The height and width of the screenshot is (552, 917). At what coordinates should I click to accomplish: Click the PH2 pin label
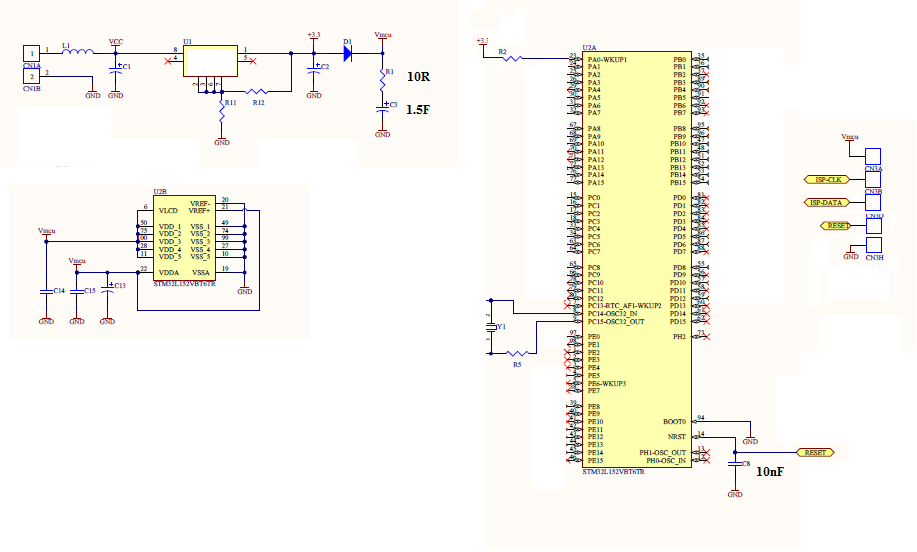pyautogui.click(x=680, y=337)
